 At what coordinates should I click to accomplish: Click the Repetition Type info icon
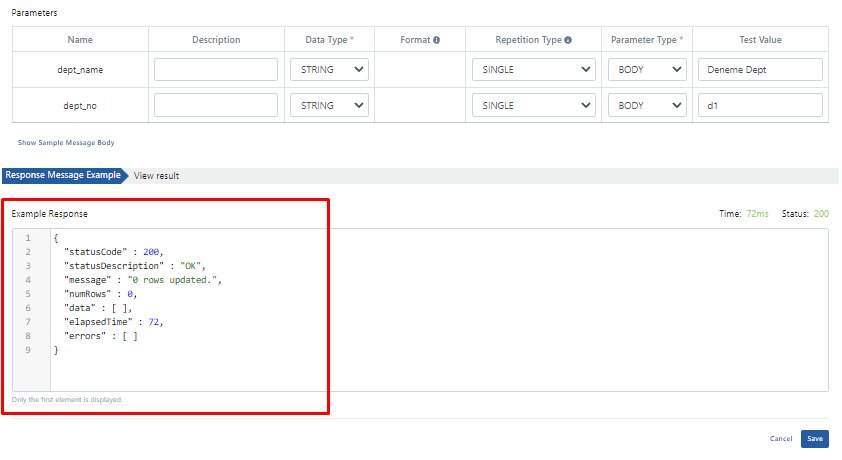pos(568,40)
